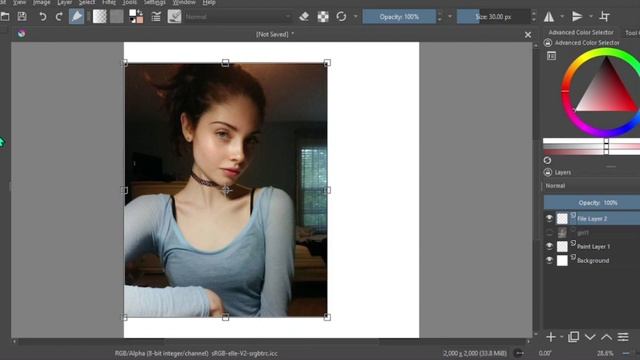
Task: Select the freehand brush tool icon
Action: point(76,17)
